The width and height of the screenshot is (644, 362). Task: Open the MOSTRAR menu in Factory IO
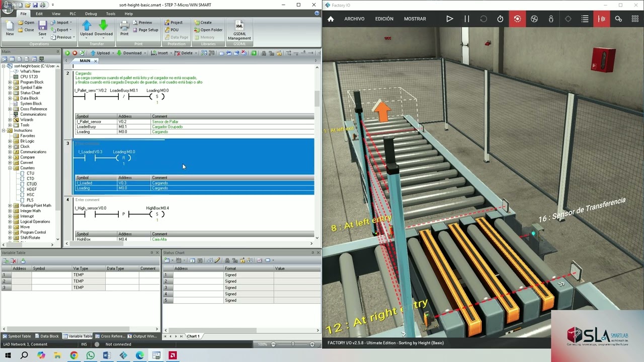click(x=415, y=19)
